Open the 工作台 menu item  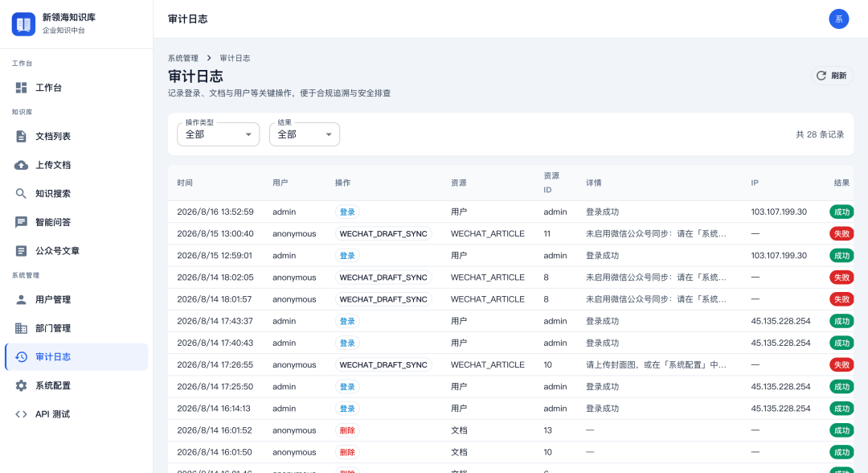(76, 88)
